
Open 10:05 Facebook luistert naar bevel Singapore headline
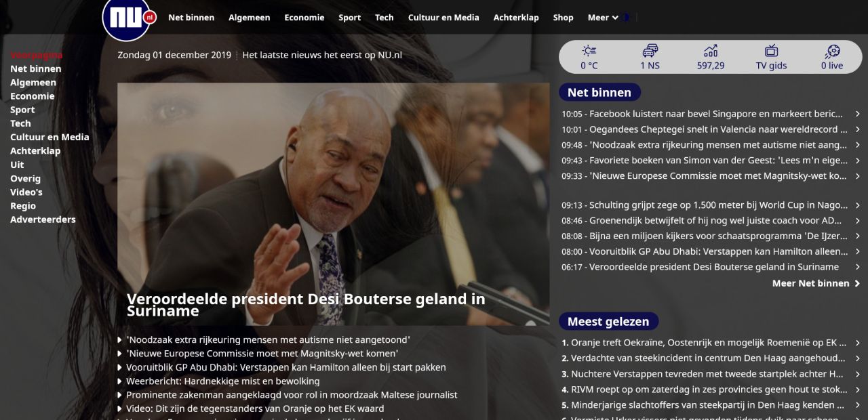click(703, 114)
